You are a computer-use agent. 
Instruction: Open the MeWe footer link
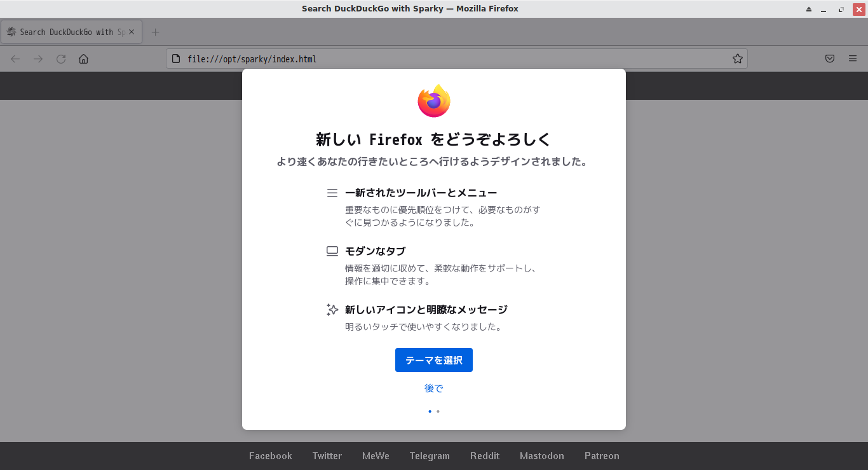pos(376,456)
